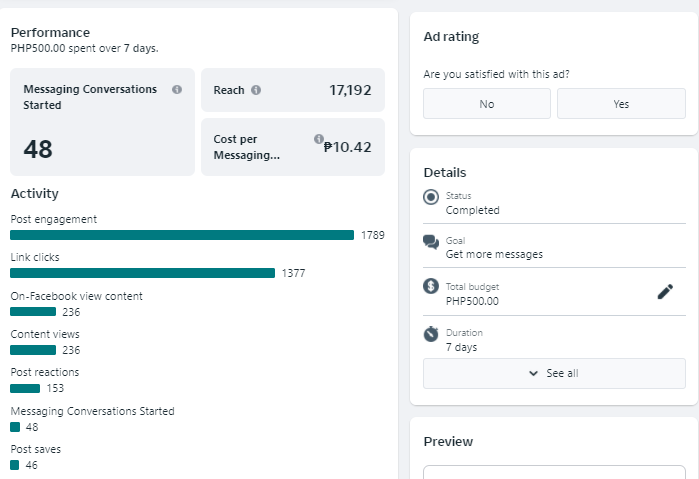Click the Status radio-style icon

click(431, 197)
